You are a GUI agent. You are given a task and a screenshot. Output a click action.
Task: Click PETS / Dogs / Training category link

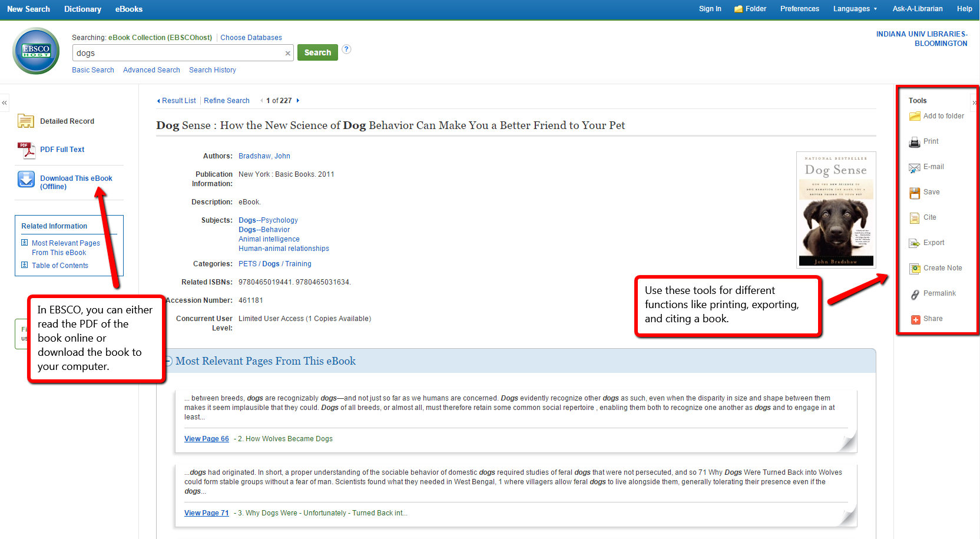(x=275, y=264)
